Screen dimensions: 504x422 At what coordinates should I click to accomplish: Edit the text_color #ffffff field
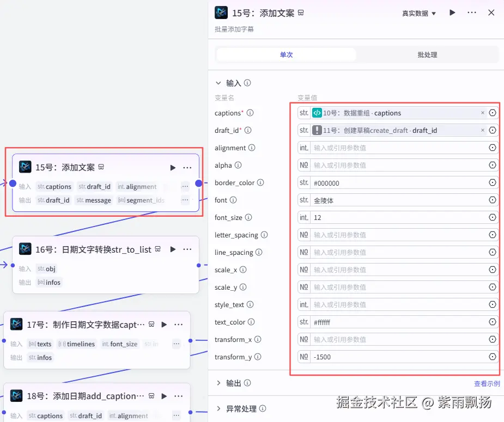pos(399,322)
